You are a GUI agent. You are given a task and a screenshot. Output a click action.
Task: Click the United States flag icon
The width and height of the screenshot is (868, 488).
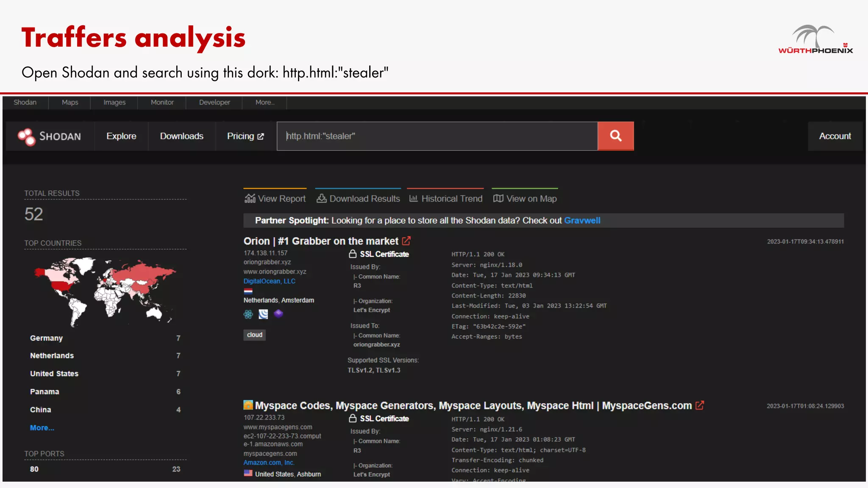tap(248, 473)
